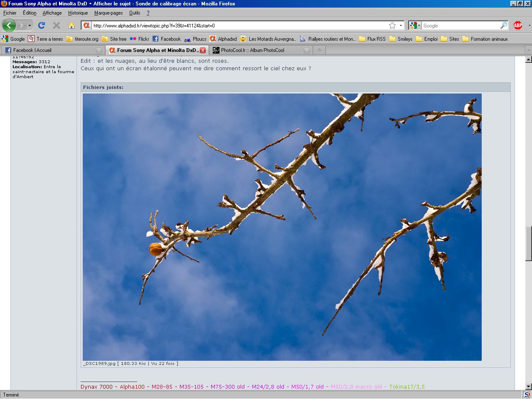Expand the Emploi bookmark folder
This screenshot has width=532, height=399.
coord(427,39)
